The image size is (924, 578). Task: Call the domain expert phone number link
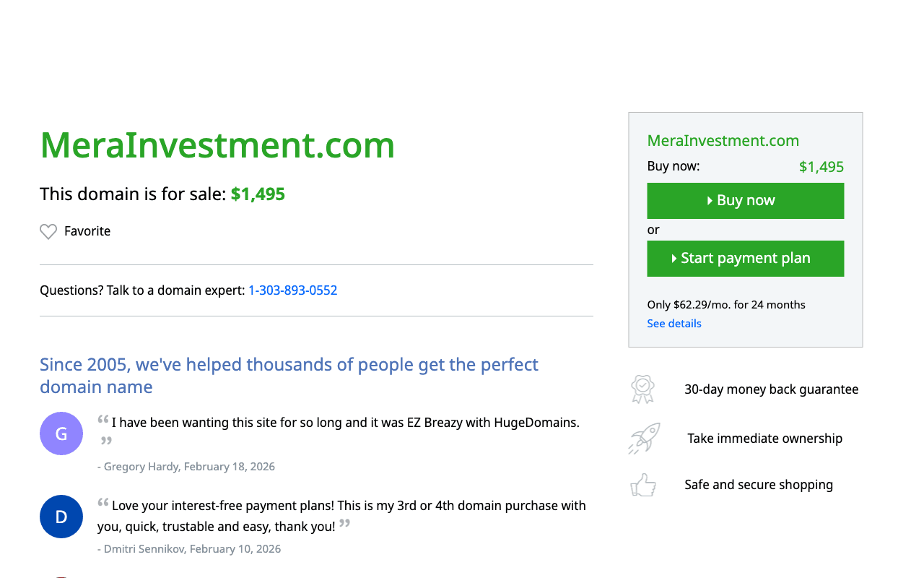pos(292,290)
